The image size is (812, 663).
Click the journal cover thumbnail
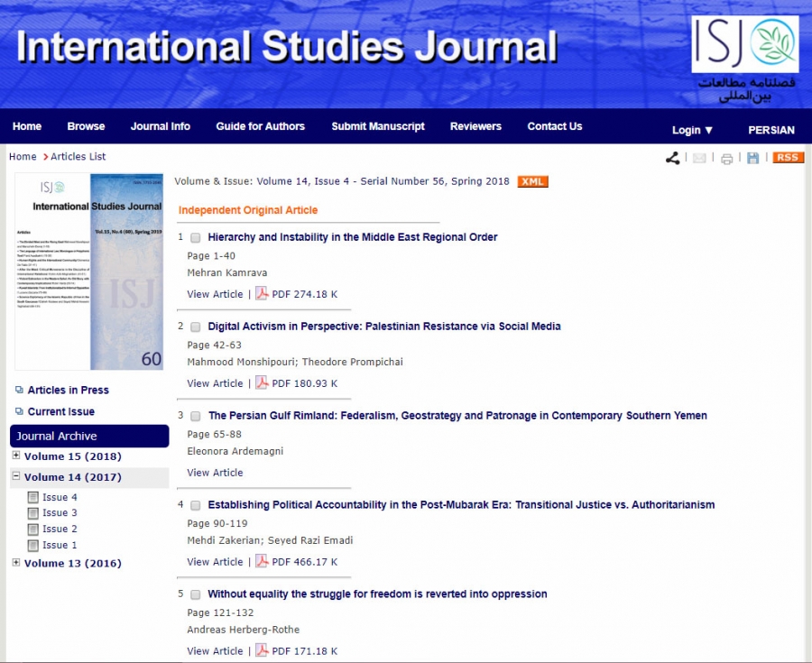[x=89, y=272]
